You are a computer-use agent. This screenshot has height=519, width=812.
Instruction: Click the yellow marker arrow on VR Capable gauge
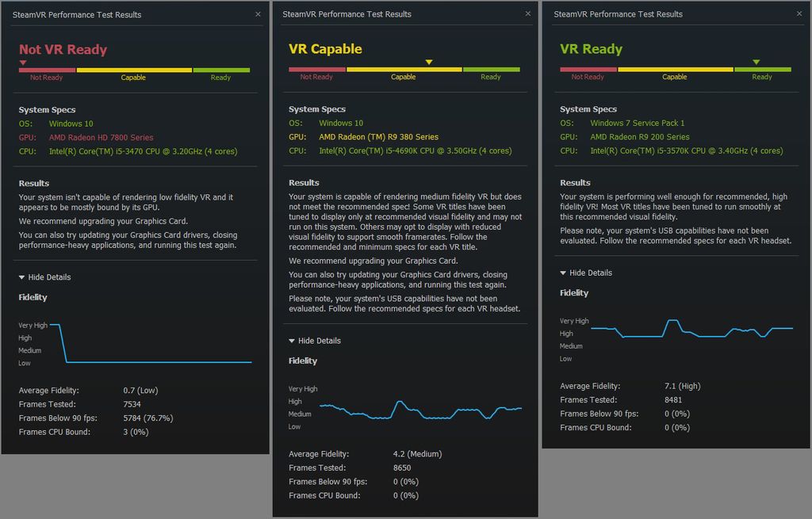point(429,61)
